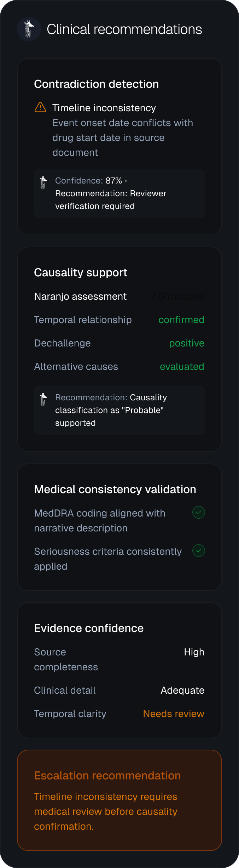Click the giraffe logo beside Clinical recommendations

click(x=29, y=29)
